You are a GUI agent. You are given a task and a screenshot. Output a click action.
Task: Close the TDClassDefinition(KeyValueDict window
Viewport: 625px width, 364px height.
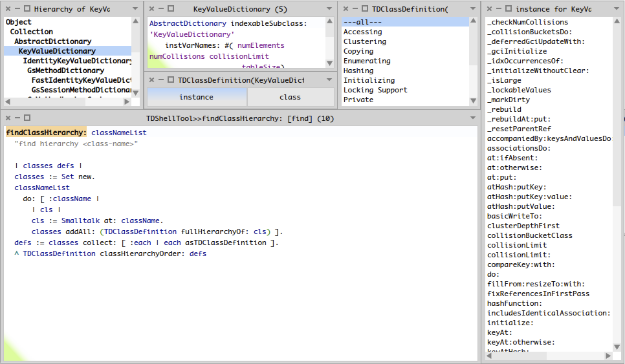tap(151, 80)
